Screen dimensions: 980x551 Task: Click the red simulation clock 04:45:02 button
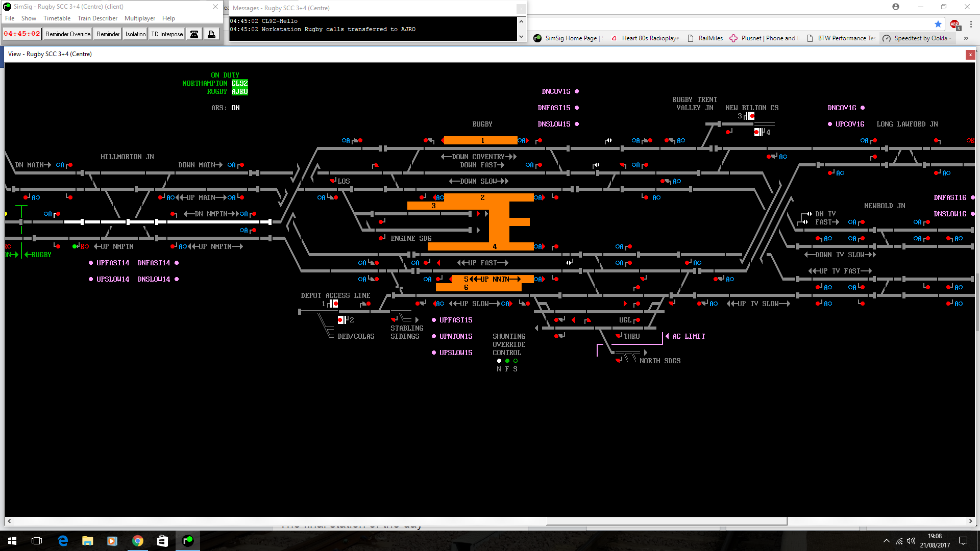point(22,34)
